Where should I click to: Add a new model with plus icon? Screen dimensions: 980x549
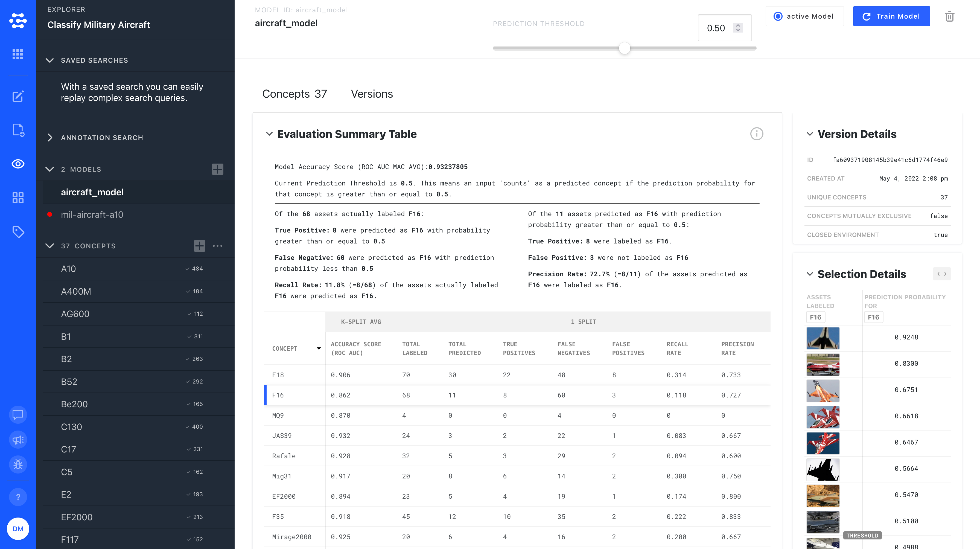coord(218,169)
